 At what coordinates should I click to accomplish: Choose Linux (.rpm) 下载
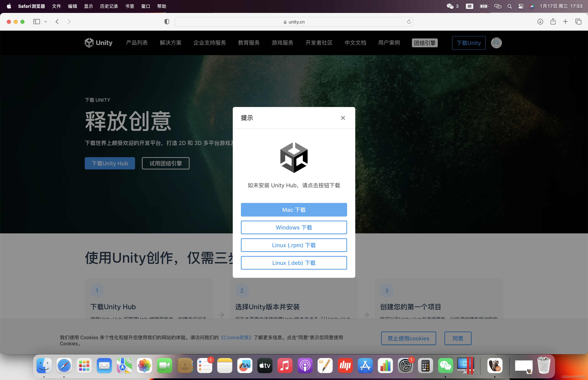pyautogui.click(x=294, y=245)
